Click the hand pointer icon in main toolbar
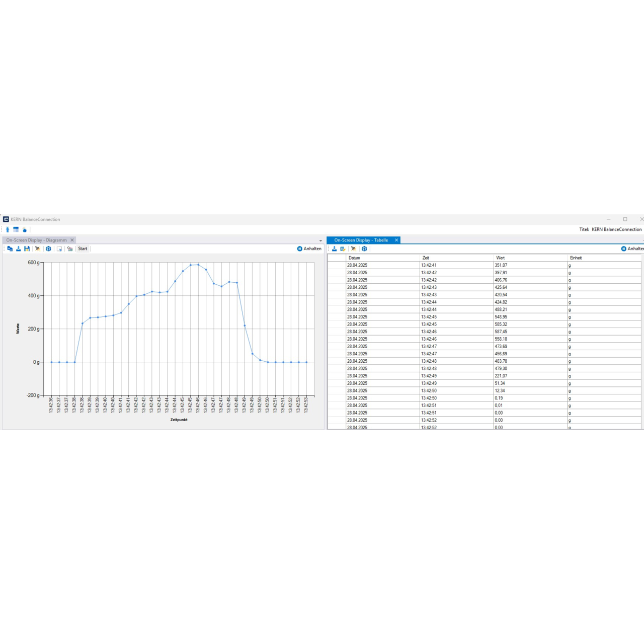644x644 pixels. (24, 229)
